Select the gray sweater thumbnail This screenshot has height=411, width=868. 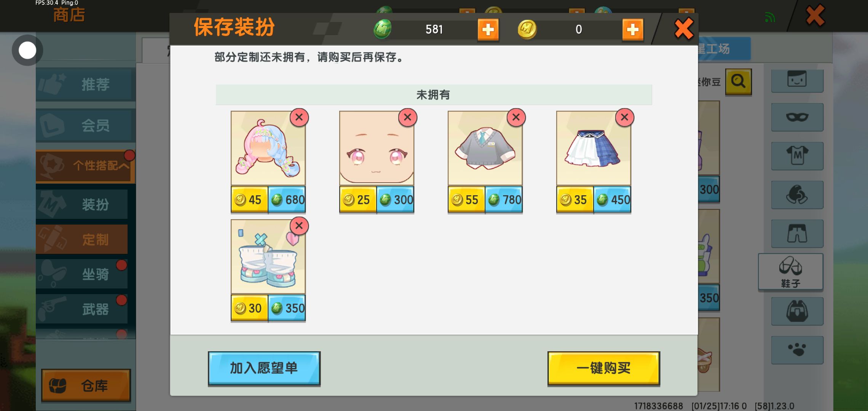click(485, 148)
